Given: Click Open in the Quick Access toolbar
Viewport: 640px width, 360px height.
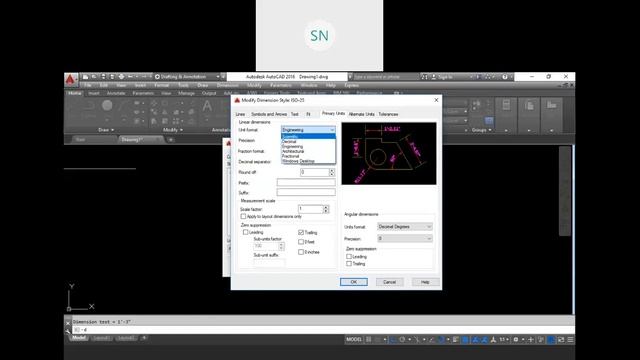Looking at the screenshot, I should pyautogui.click(x=94, y=77).
